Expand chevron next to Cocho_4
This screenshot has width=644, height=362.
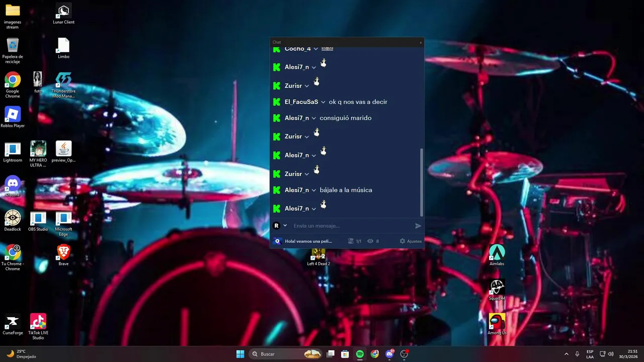tap(316, 49)
